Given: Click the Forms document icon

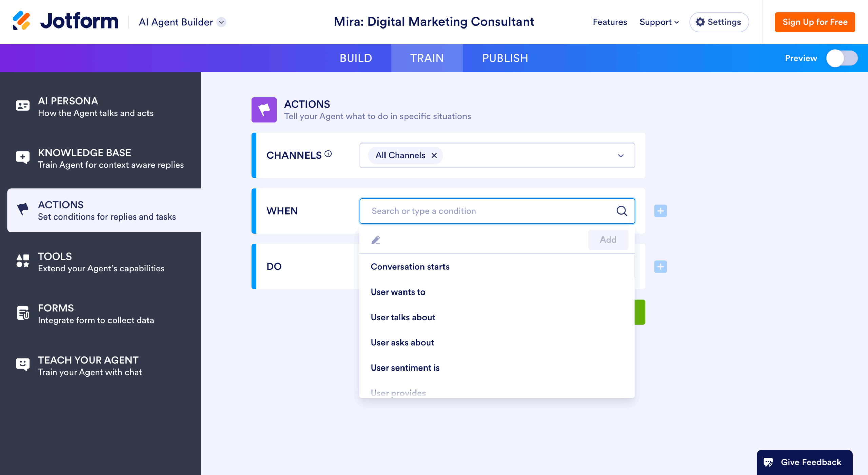Looking at the screenshot, I should click(x=23, y=313).
